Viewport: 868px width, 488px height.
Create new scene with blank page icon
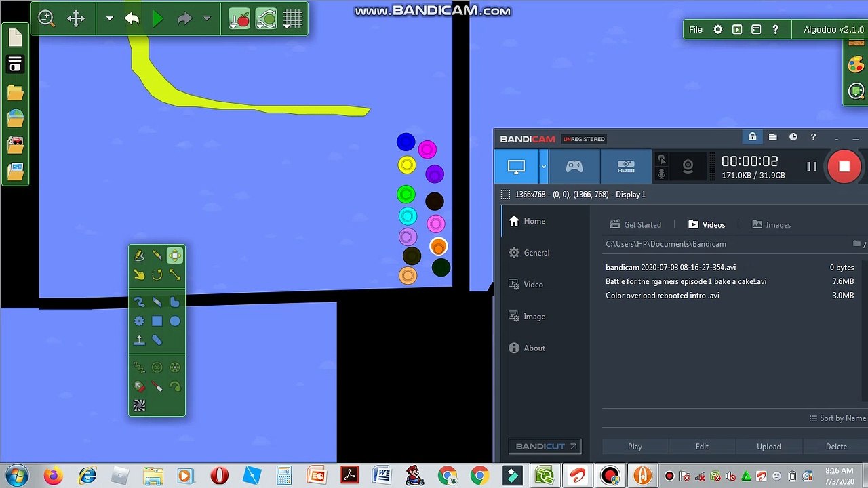(15, 38)
